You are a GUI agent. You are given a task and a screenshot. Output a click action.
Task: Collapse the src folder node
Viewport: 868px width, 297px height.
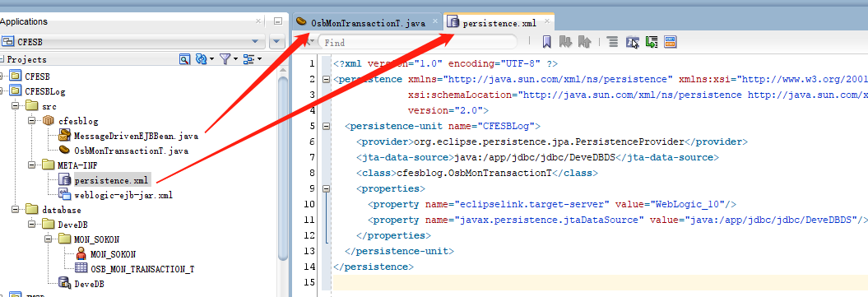pyautogui.click(x=16, y=105)
